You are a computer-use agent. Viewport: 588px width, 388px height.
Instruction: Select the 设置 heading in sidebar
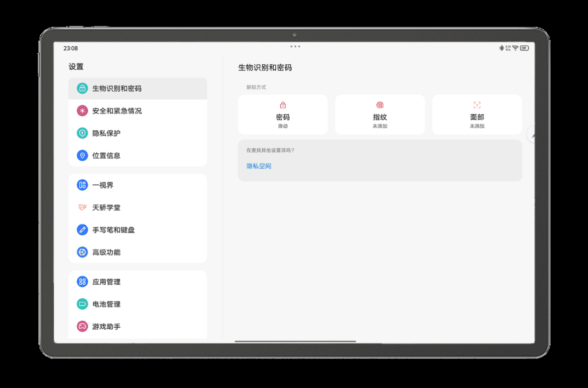click(76, 67)
